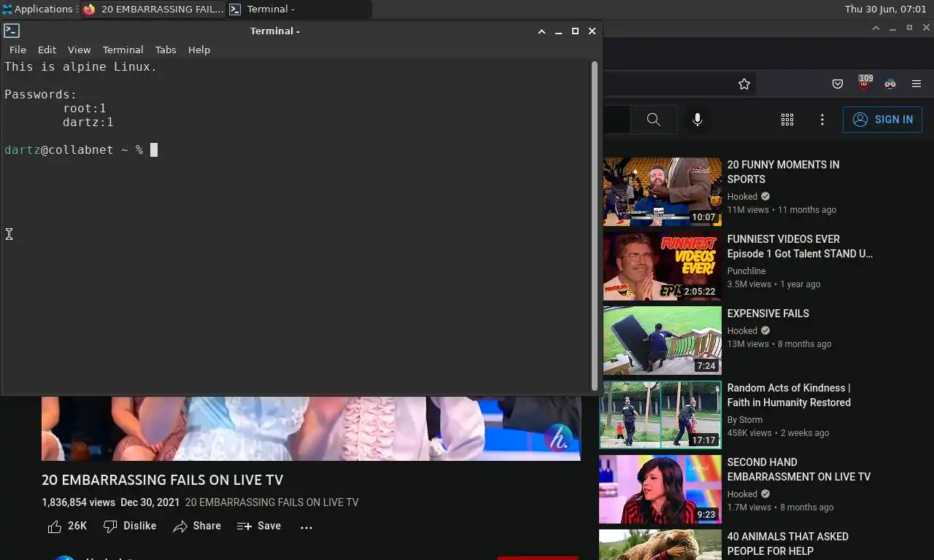This screenshot has height=560, width=934.
Task: Click the Terminal scrollbar
Action: [595, 226]
